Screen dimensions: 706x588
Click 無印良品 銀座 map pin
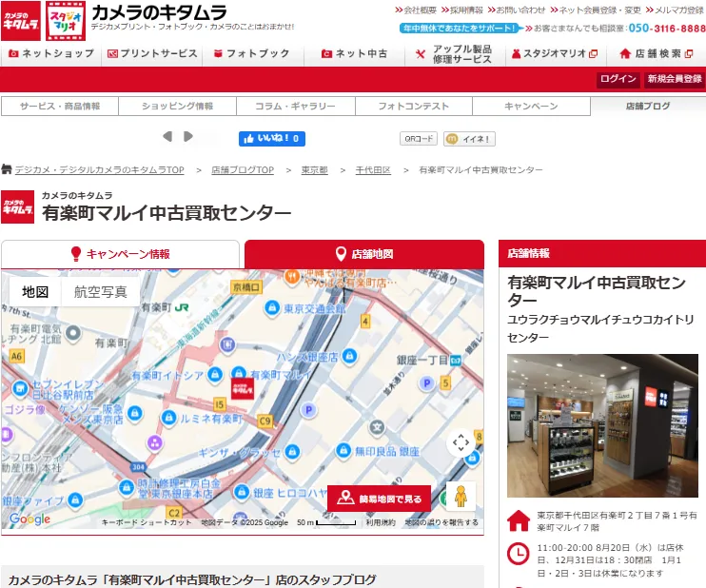(x=343, y=450)
